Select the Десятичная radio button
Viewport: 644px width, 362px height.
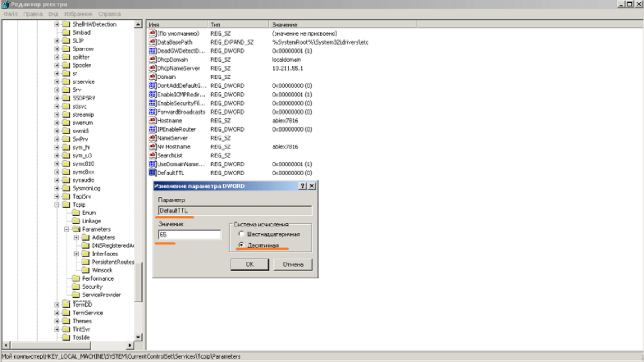241,245
